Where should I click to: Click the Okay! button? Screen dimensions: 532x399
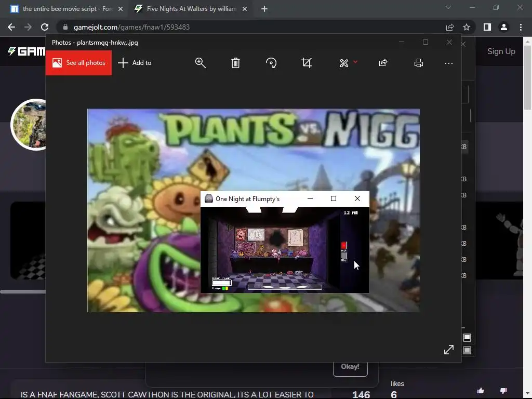click(x=350, y=367)
